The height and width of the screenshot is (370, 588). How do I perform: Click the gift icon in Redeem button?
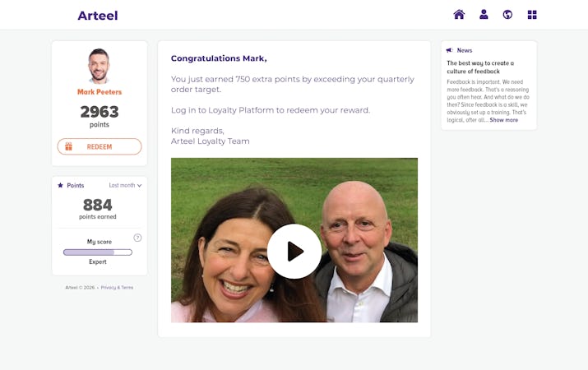point(68,146)
